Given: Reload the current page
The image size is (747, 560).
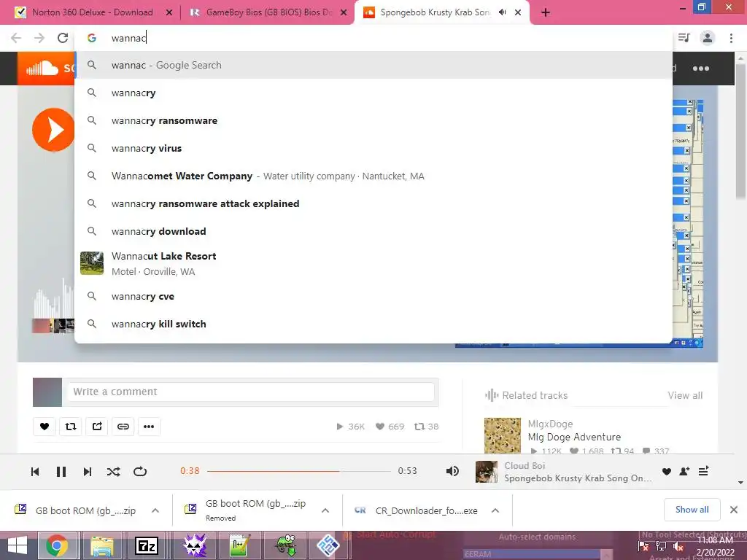Looking at the screenshot, I should point(63,38).
